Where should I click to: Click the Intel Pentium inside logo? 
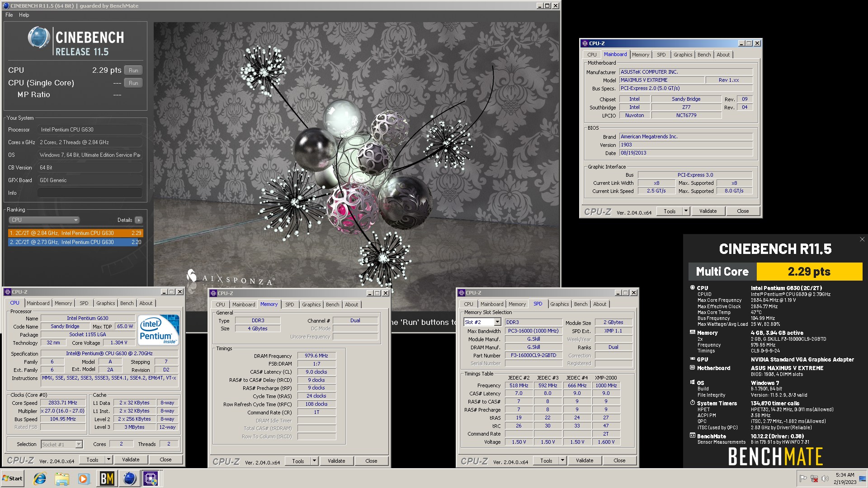[158, 330]
